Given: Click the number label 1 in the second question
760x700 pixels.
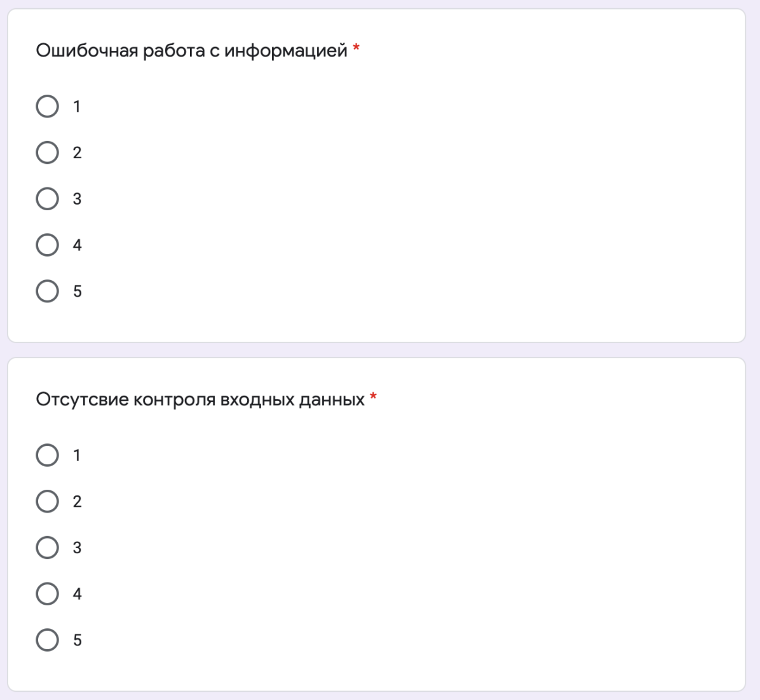Looking at the screenshot, I should [x=77, y=455].
